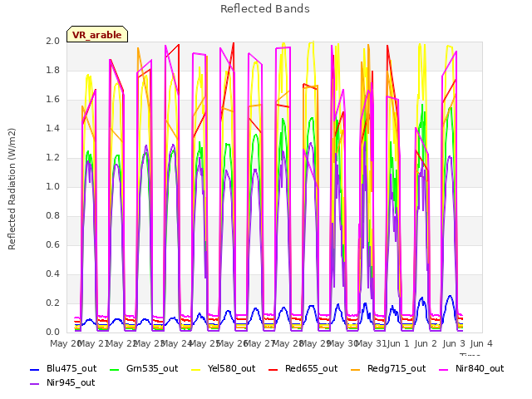The image size is (532, 399).
Task: Click the 0.6 y-axis tick label
Action: pyautogui.click(x=53, y=244)
